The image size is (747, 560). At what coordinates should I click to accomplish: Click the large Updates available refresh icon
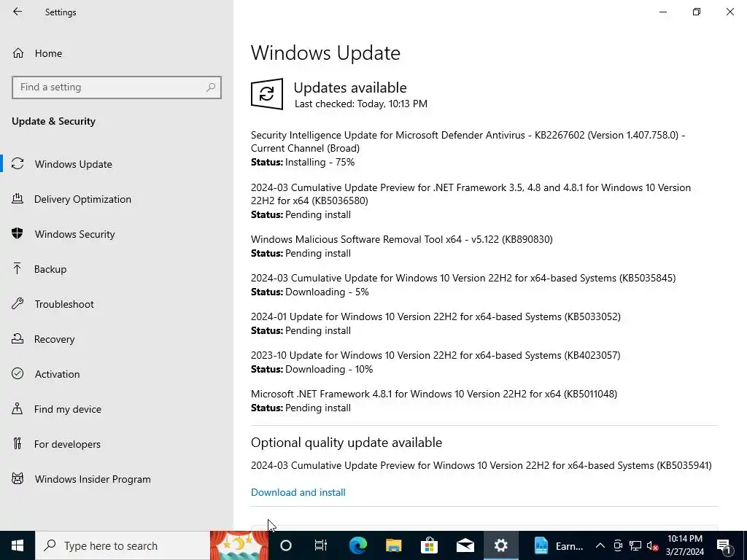[x=267, y=94]
